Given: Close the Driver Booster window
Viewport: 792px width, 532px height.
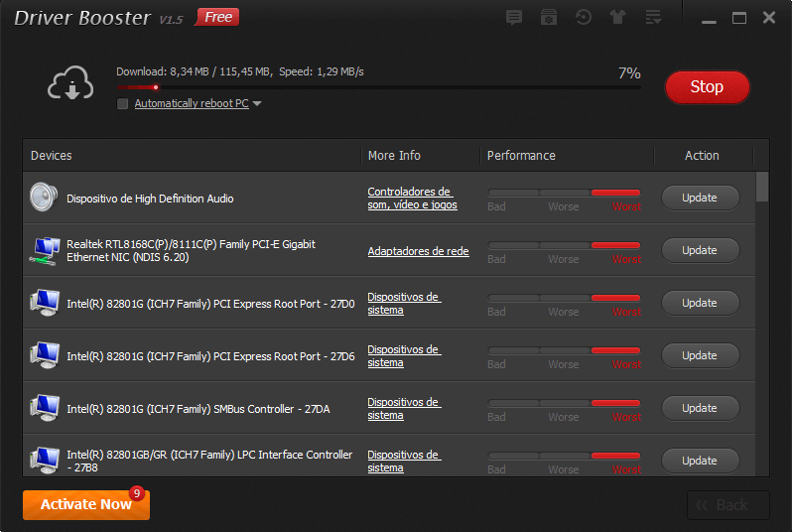Looking at the screenshot, I should point(769,18).
